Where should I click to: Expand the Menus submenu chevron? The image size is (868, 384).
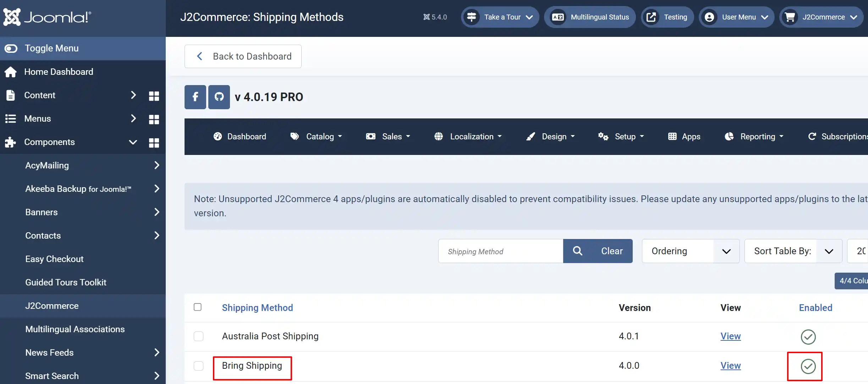pyautogui.click(x=133, y=118)
